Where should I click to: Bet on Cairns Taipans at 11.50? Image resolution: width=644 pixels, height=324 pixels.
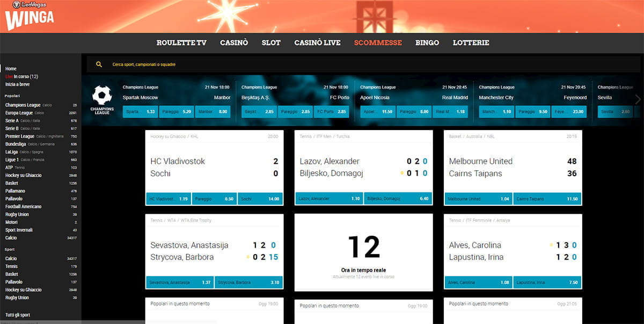[x=547, y=199]
